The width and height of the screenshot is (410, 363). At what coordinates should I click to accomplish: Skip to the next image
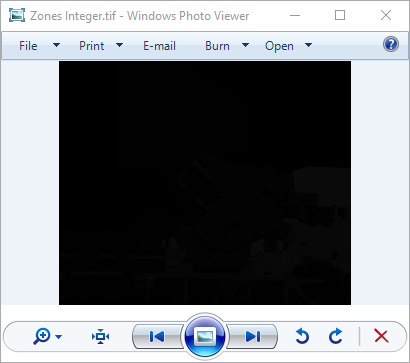253,337
